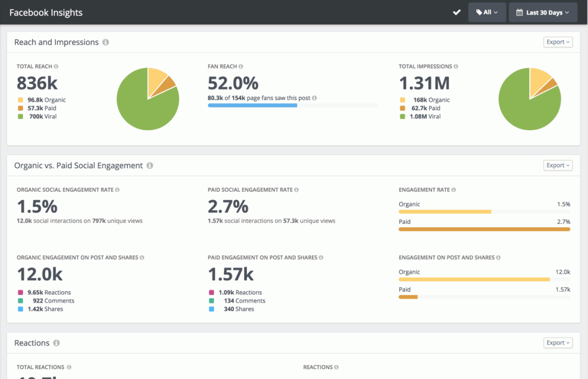The image size is (588, 379).
Task: Click the Comments swatch under paid engagement 1.57k
Action: pos(211,301)
